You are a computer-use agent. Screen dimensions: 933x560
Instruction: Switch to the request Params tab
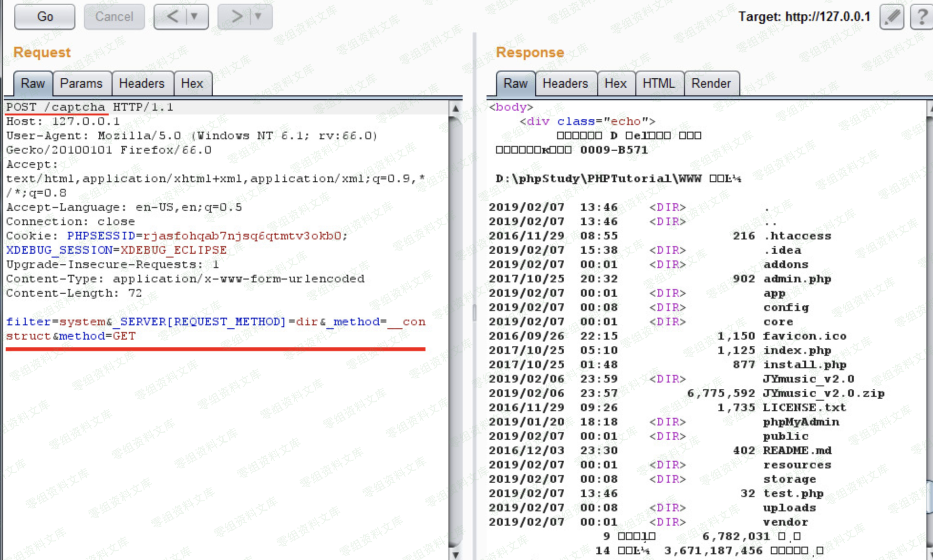[81, 83]
